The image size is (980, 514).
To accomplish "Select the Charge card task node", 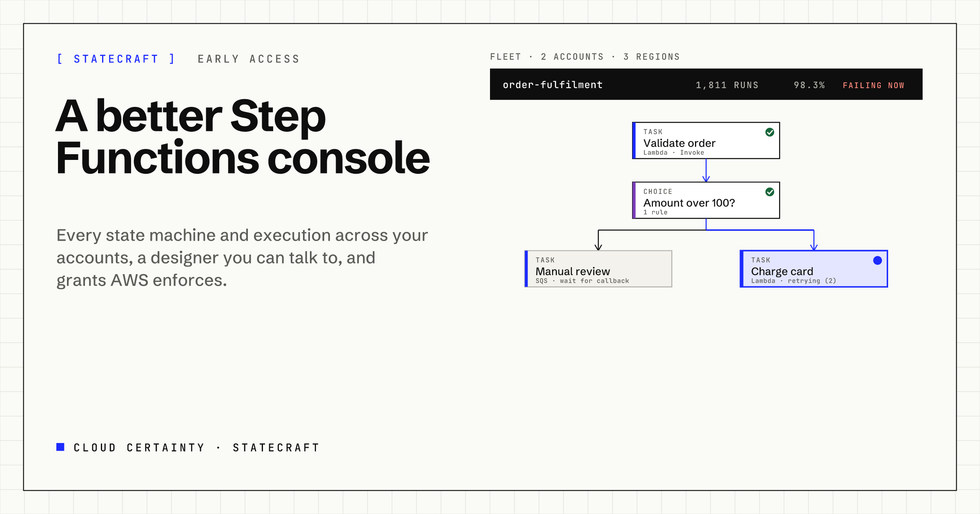I will 814,269.
